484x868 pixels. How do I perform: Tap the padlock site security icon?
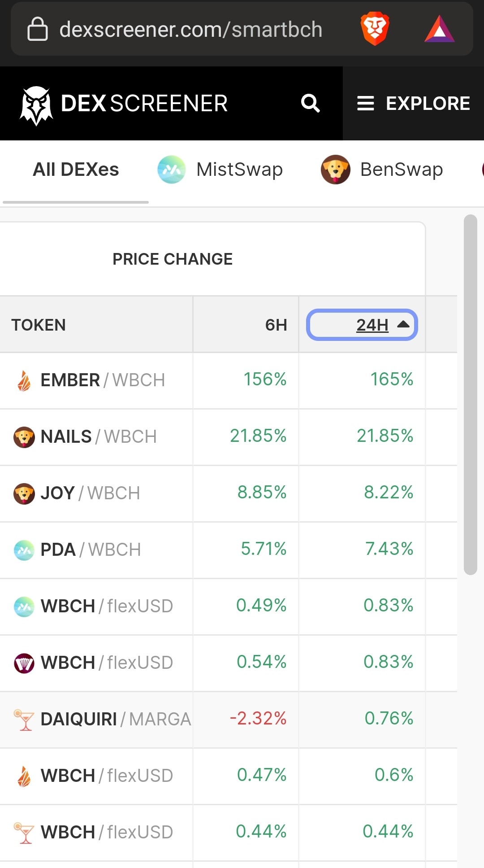point(38,29)
